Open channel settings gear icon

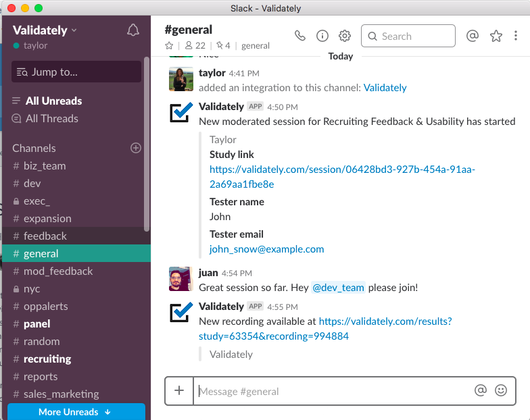(345, 36)
